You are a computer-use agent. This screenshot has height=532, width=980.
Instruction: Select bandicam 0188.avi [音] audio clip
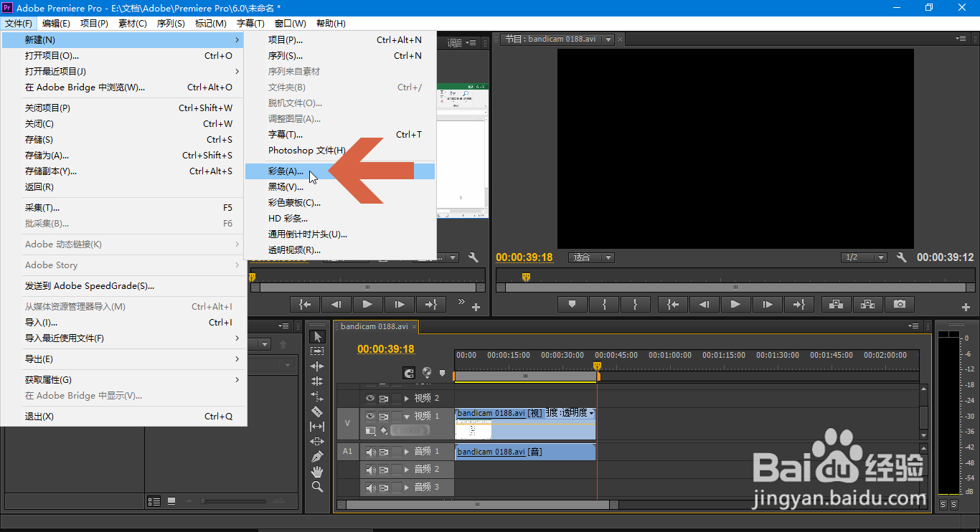coord(525,452)
